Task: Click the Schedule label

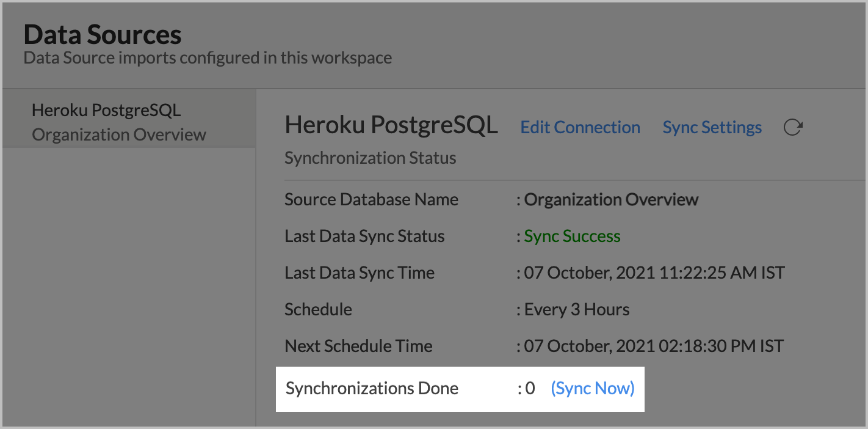Action: [x=318, y=309]
